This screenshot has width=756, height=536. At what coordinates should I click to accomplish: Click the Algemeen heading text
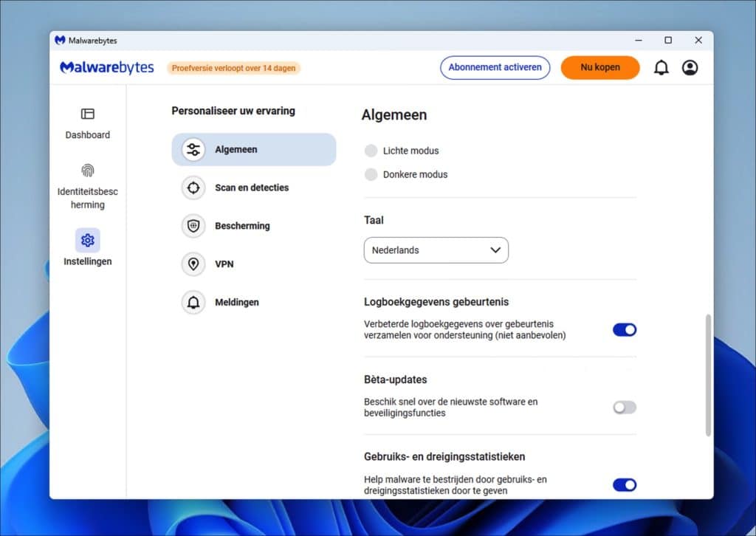[x=394, y=114]
